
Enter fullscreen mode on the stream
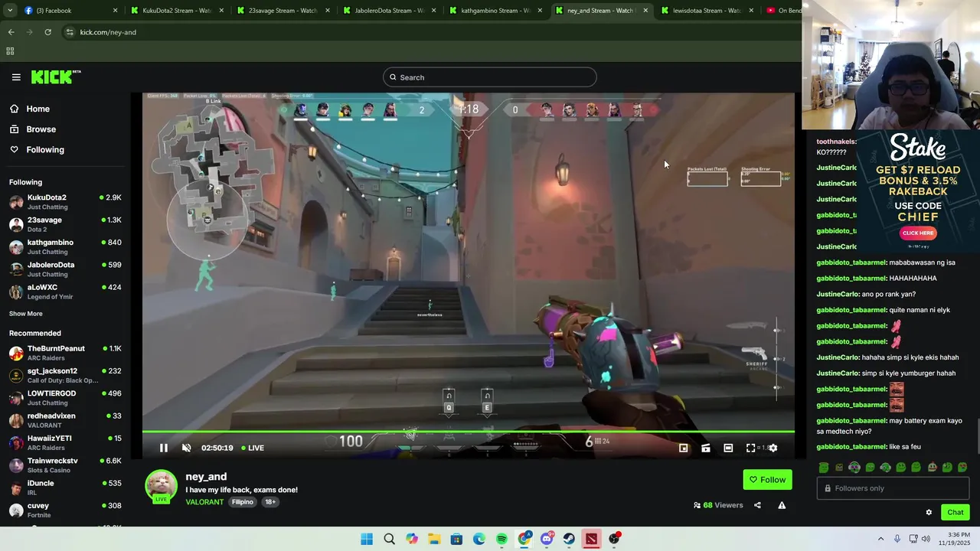click(x=750, y=448)
